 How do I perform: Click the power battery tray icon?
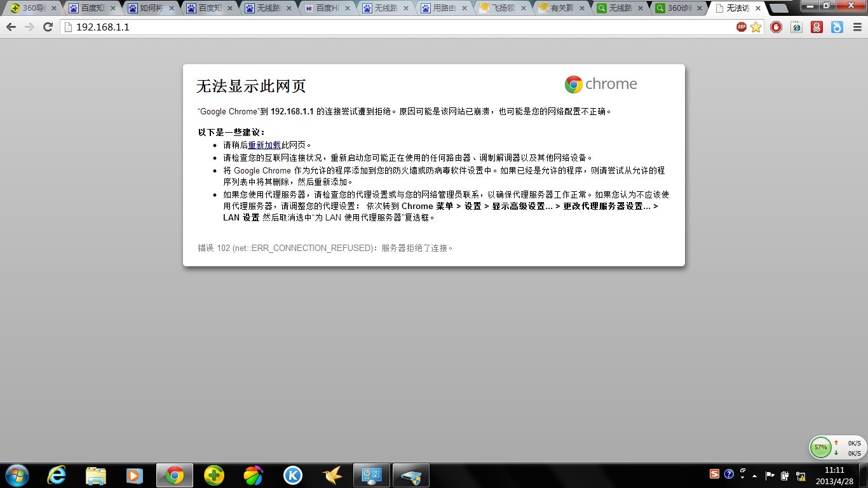pyautogui.click(x=785, y=475)
